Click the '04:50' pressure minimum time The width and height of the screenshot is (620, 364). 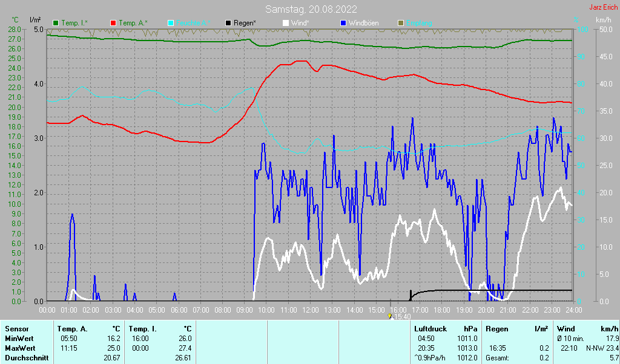(x=426, y=339)
